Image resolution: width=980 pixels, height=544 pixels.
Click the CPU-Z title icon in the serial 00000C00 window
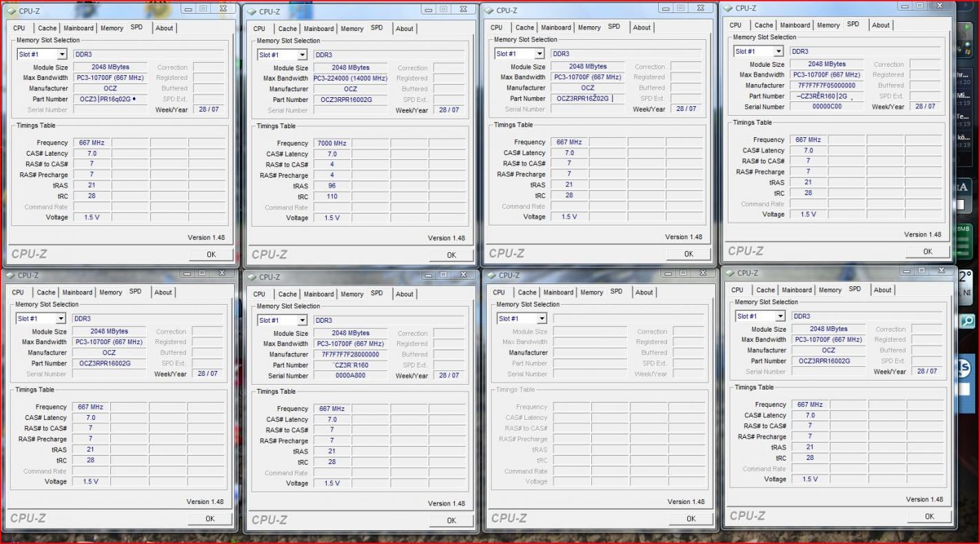tap(728, 8)
